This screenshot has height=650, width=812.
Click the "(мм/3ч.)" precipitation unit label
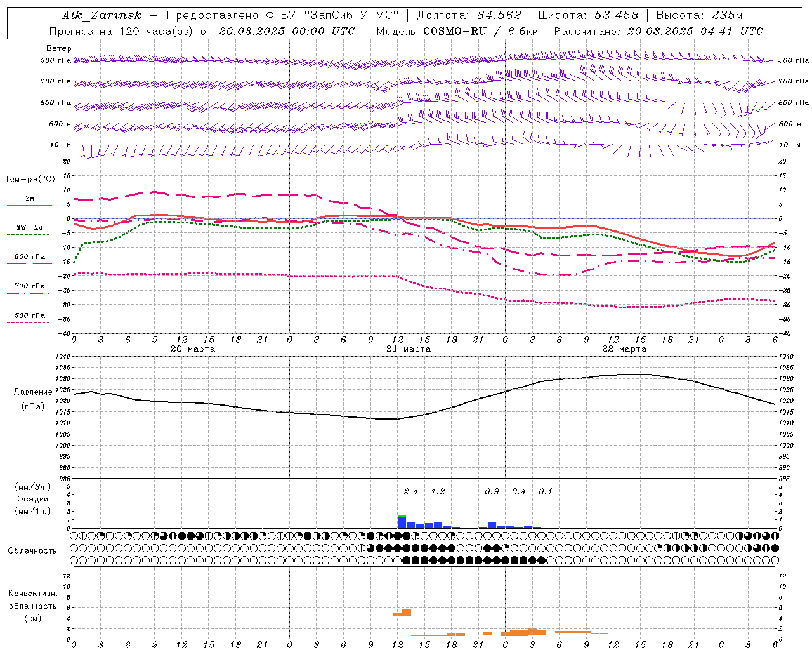coord(33,487)
